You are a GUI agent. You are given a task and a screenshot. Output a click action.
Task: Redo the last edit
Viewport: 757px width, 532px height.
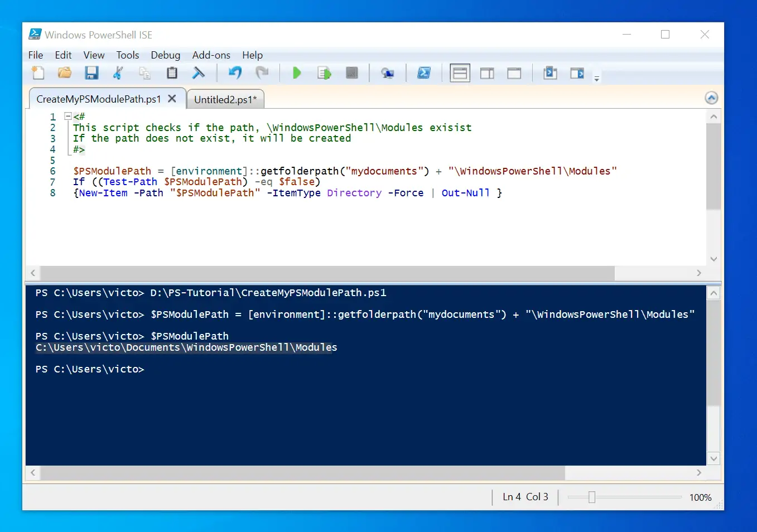[262, 73]
